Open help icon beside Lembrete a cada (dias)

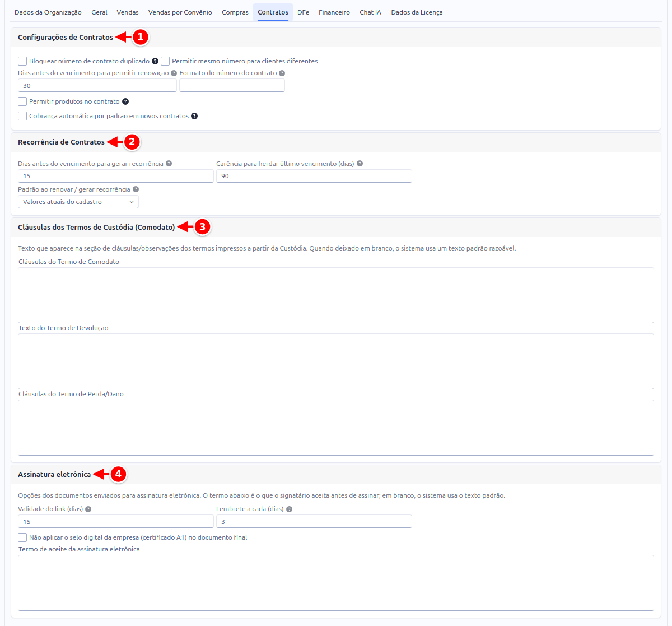[x=289, y=509]
